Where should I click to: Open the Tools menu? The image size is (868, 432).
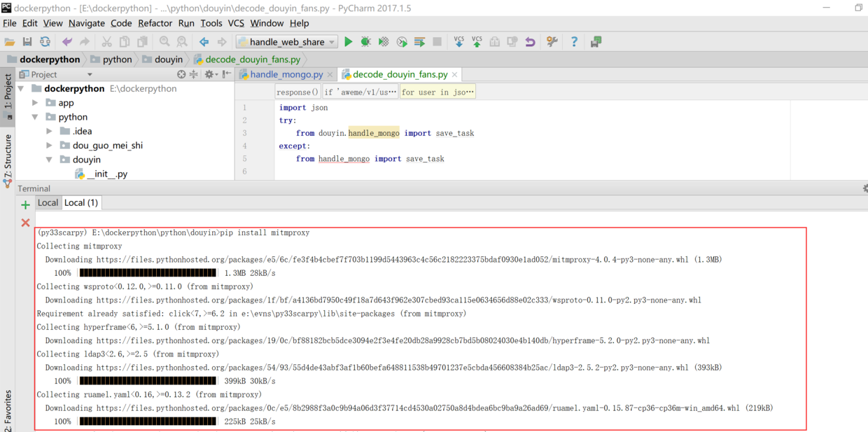pos(211,23)
